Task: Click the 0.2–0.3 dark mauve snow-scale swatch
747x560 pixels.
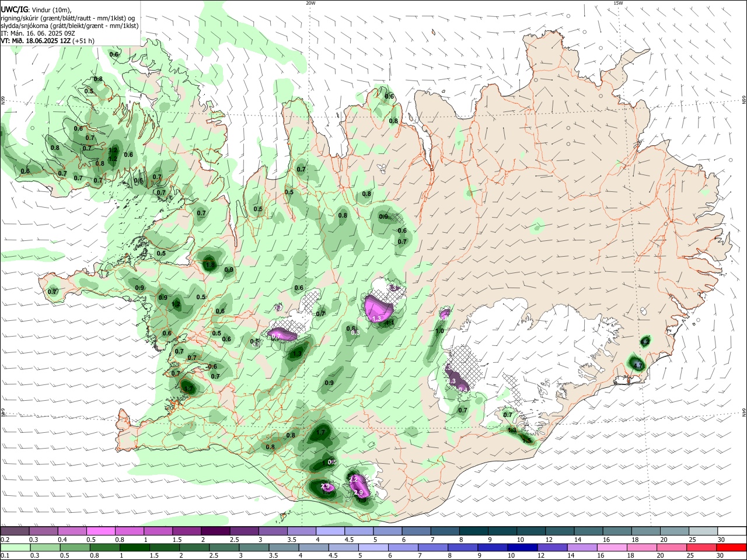Action: click(x=15, y=531)
